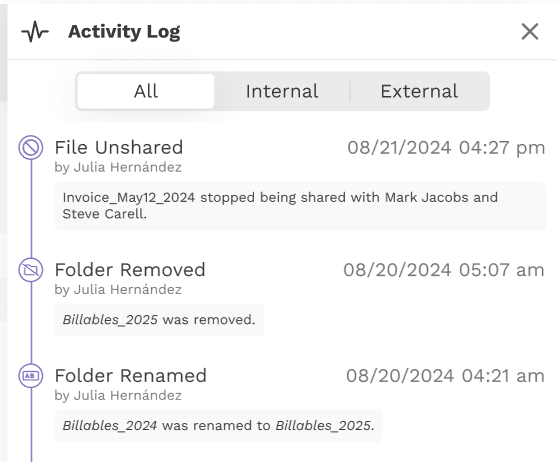Open the File Unshared entry title
The image size is (557, 462).
coord(119,147)
